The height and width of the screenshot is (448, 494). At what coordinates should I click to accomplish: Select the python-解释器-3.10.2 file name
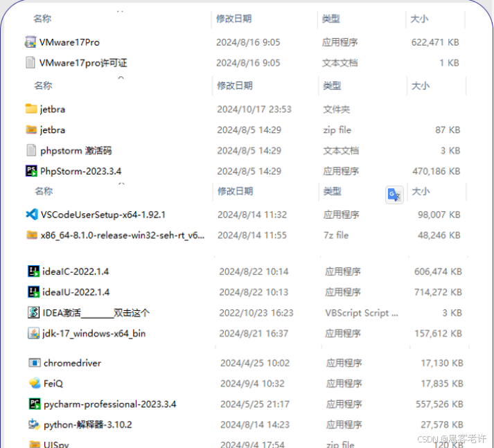(88, 424)
